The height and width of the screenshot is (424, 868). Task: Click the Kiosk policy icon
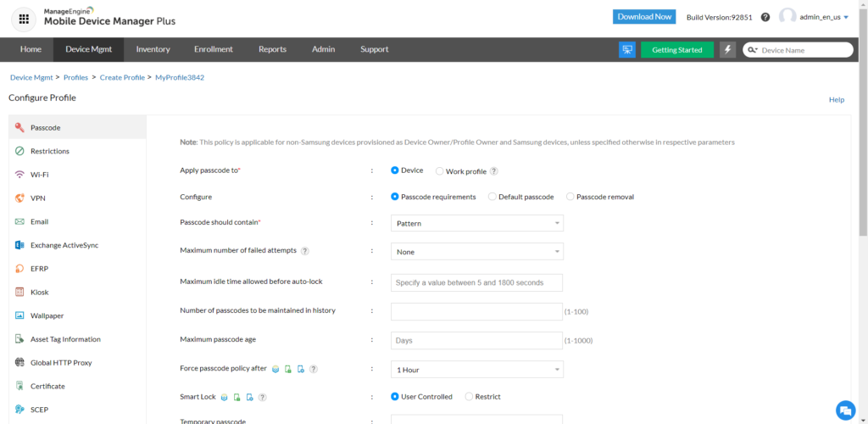point(19,293)
